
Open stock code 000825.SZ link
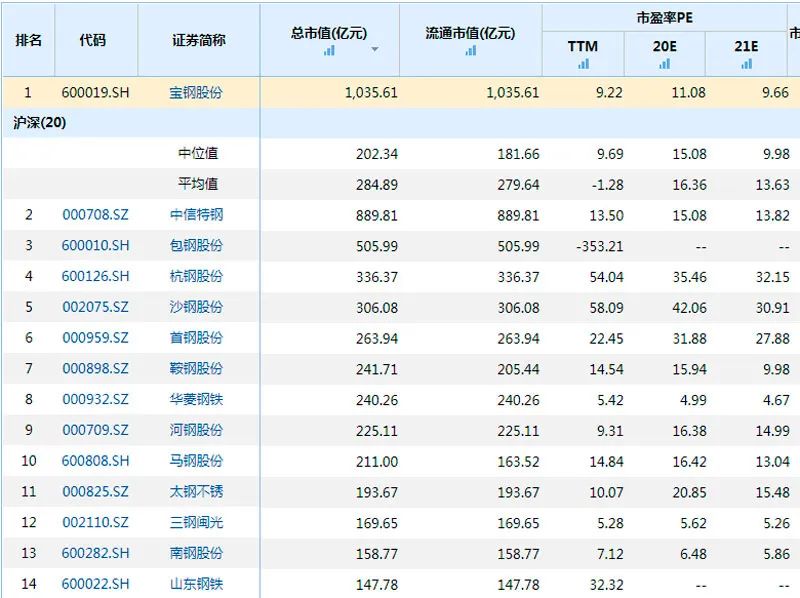point(95,491)
